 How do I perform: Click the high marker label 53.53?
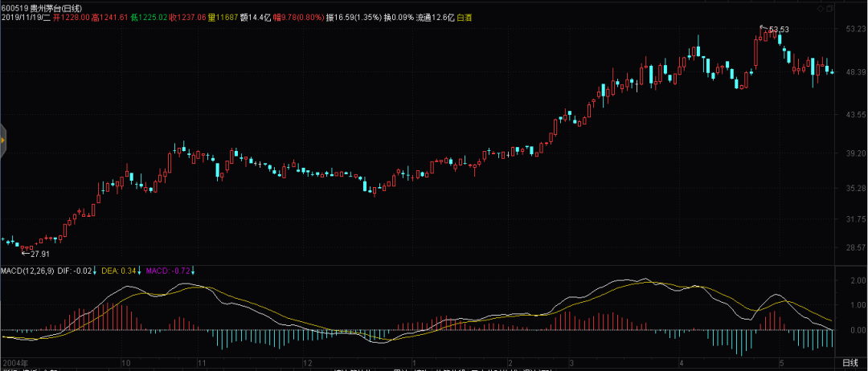pos(778,29)
